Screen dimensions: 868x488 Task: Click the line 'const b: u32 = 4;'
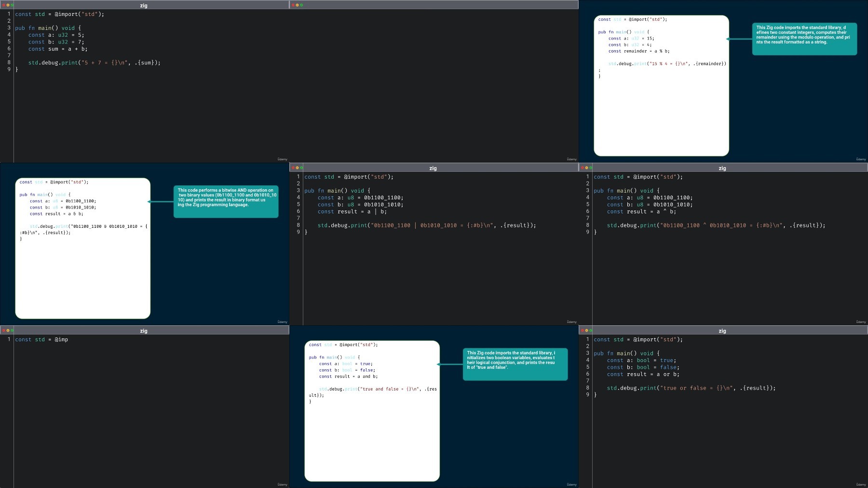click(630, 44)
